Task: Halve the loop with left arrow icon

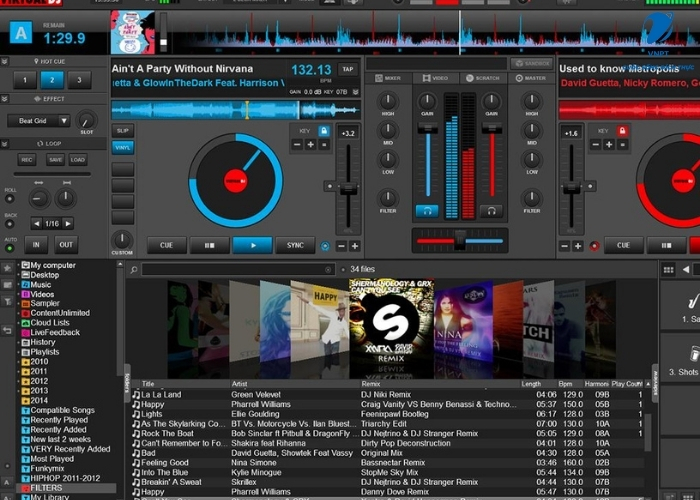Action: point(37,223)
